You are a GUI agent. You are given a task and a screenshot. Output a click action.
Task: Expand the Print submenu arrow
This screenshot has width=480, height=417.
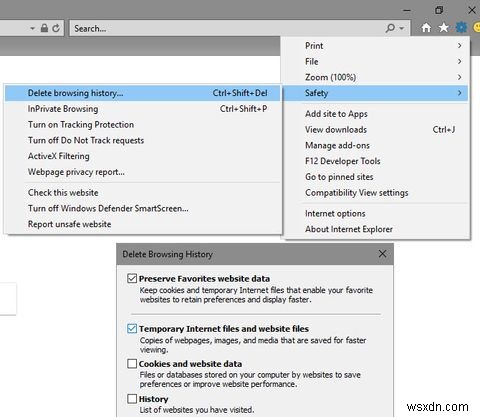click(460, 46)
